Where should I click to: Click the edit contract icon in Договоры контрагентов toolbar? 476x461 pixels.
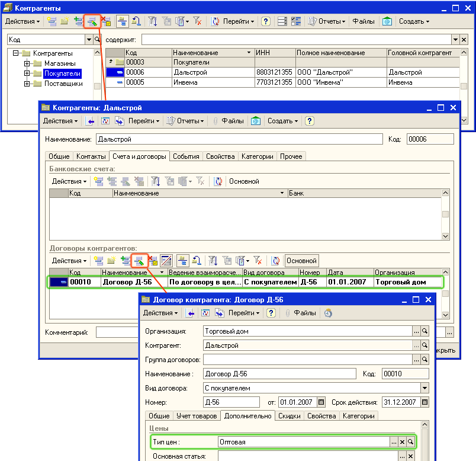tap(139, 261)
